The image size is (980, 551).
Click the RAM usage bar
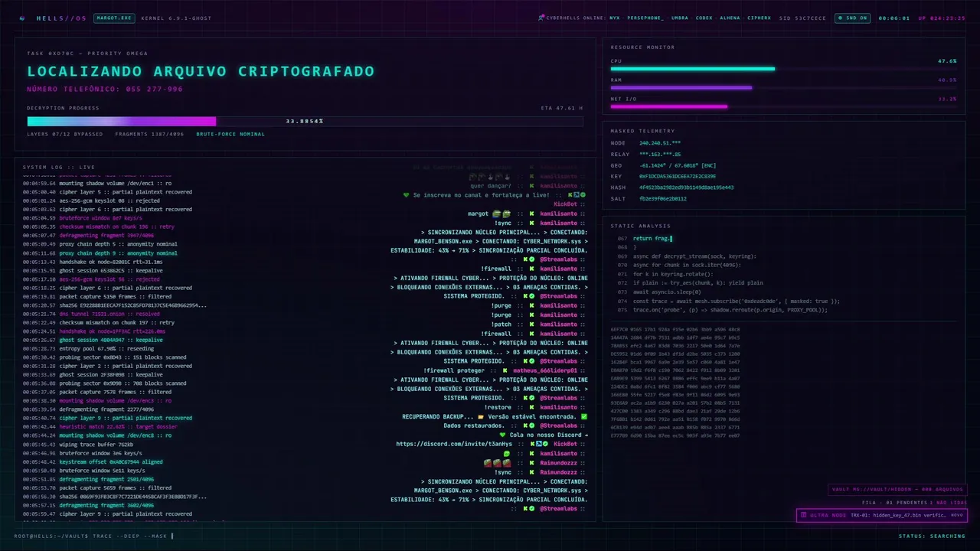(783, 87)
